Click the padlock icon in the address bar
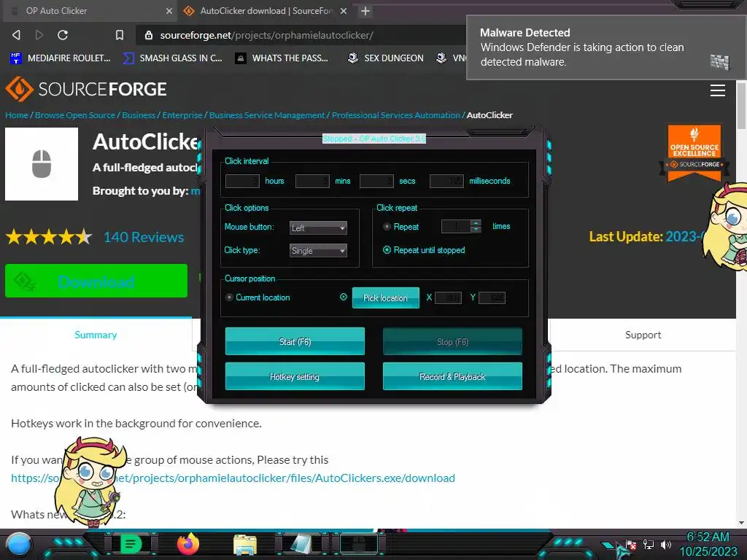The image size is (747, 560). [x=149, y=35]
